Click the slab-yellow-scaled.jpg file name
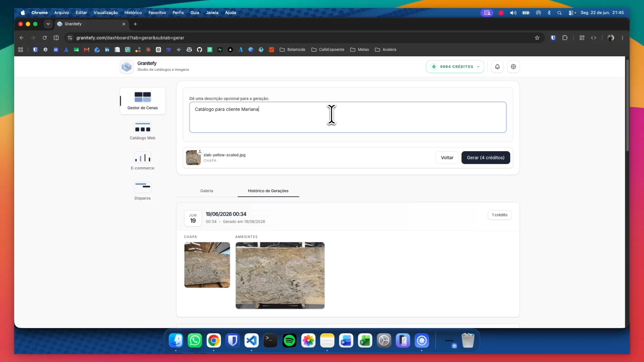This screenshot has height=362, width=644. pos(224,155)
